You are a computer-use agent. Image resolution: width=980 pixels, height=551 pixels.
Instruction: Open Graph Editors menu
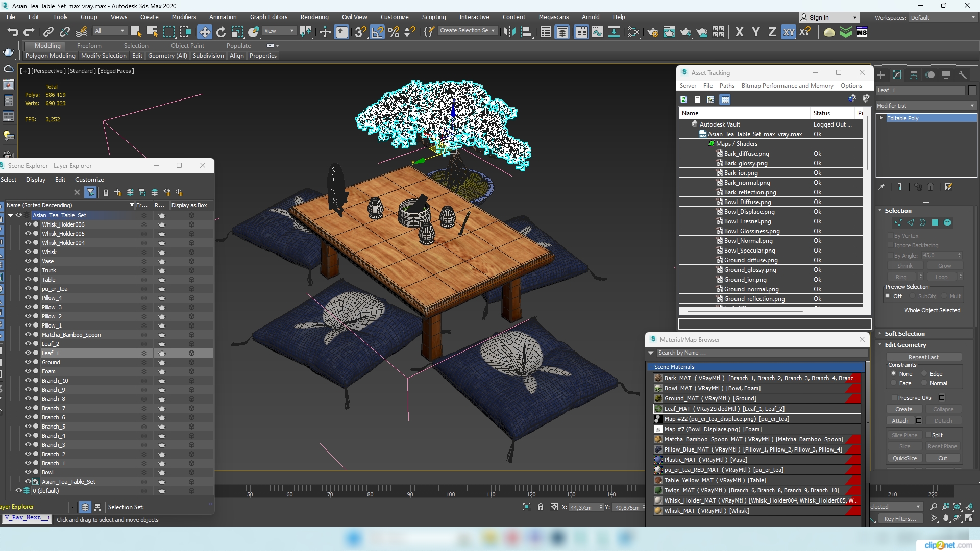(x=268, y=17)
